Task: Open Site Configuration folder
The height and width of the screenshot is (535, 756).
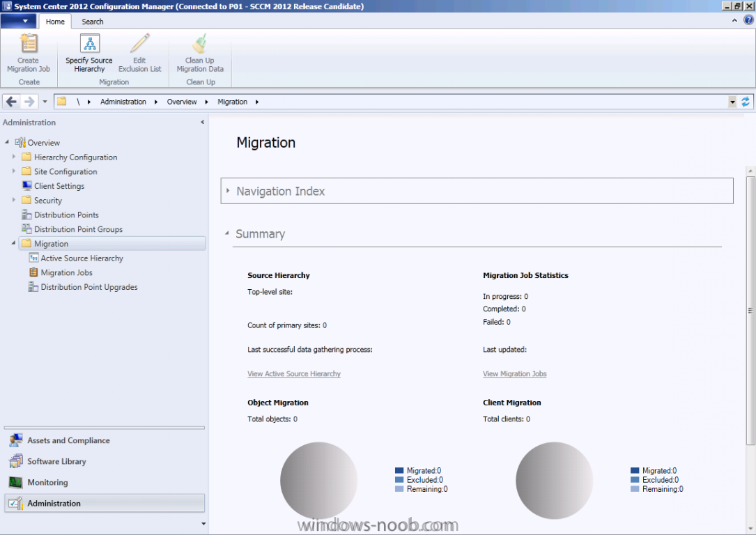Action: pyautogui.click(x=65, y=171)
